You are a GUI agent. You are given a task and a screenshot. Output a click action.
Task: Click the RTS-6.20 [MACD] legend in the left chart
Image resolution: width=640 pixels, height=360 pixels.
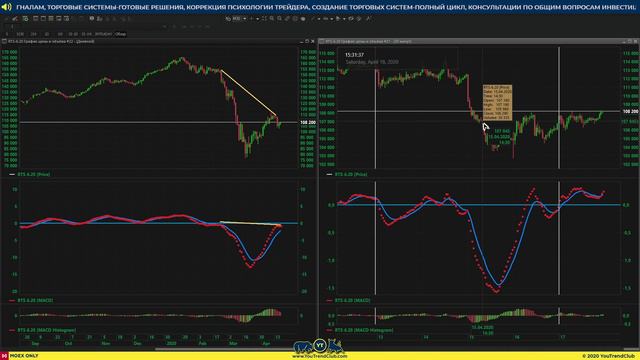point(35,300)
